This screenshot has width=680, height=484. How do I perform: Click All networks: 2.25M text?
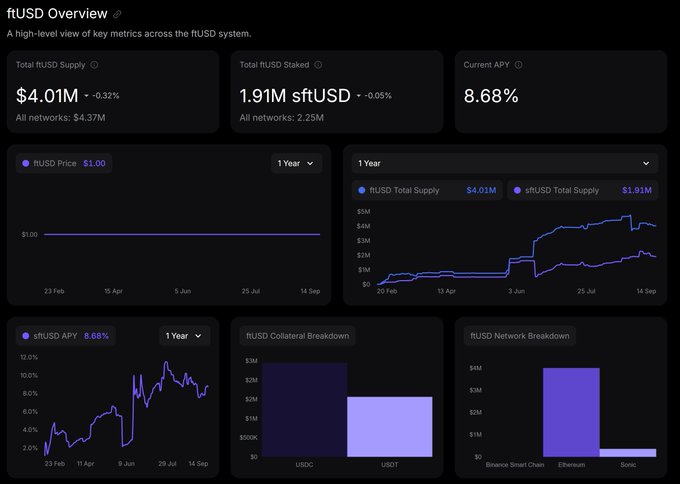[281, 118]
